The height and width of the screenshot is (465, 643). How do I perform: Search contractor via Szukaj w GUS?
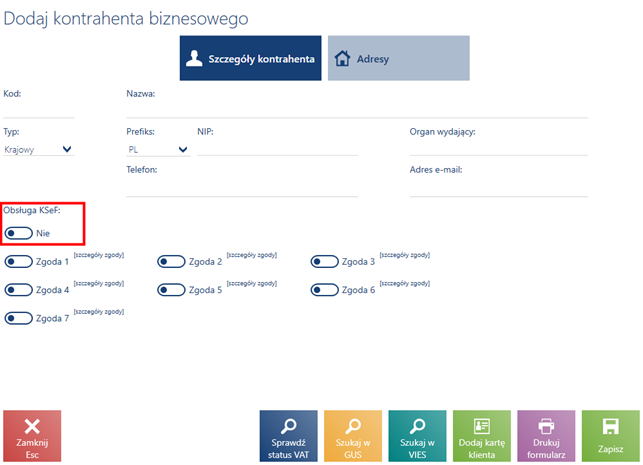pyautogui.click(x=352, y=436)
